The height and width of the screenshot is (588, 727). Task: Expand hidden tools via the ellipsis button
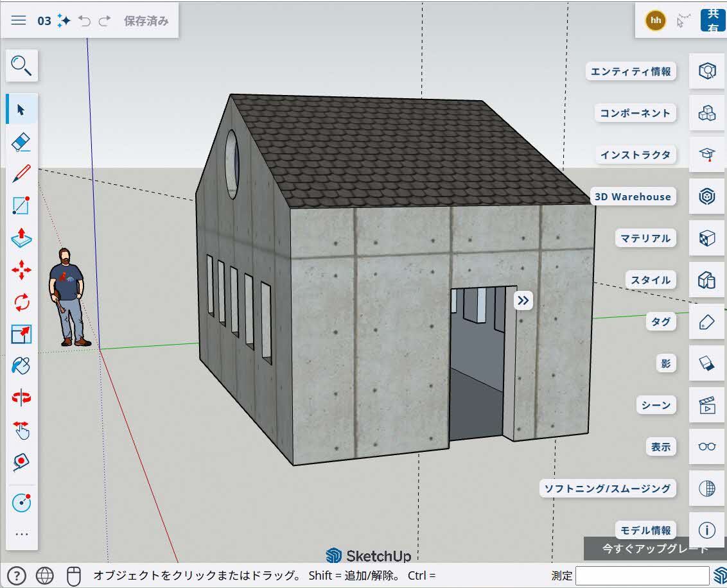pos(21,533)
